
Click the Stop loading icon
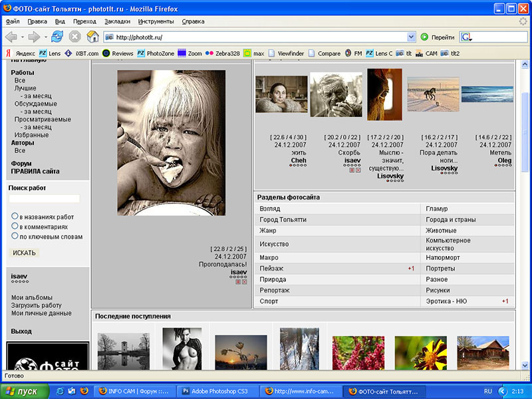[x=74, y=37]
